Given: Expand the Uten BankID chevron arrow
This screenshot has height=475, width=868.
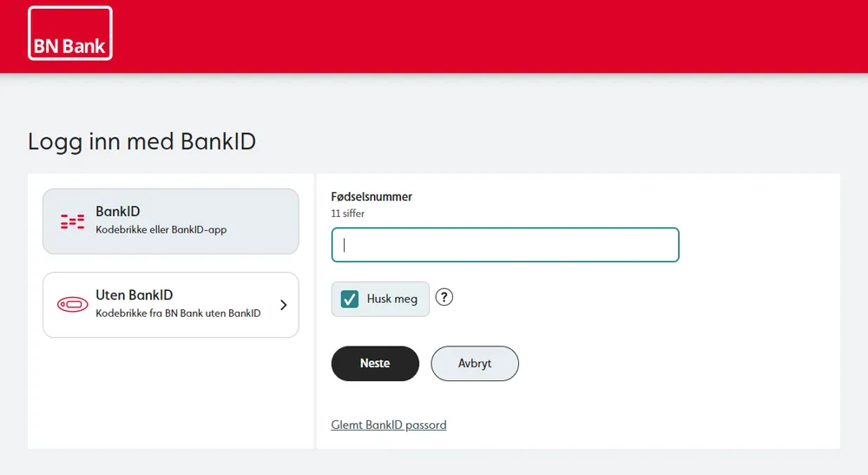Looking at the screenshot, I should [x=283, y=305].
